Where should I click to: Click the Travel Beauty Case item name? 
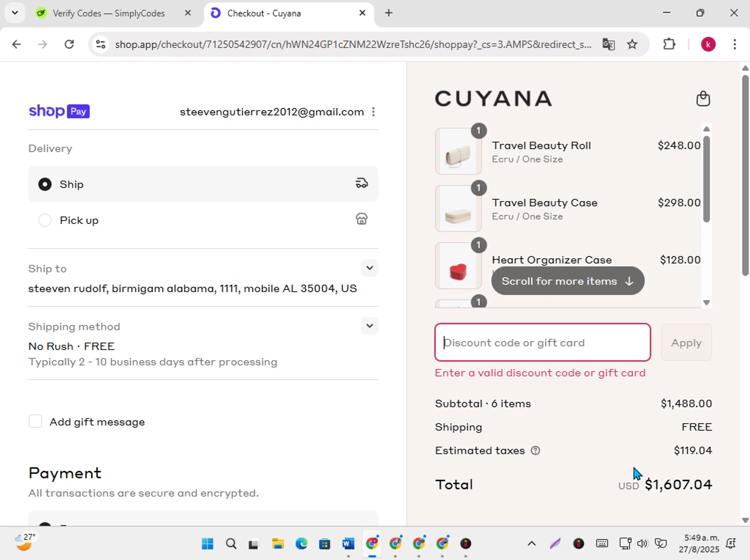(x=544, y=202)
